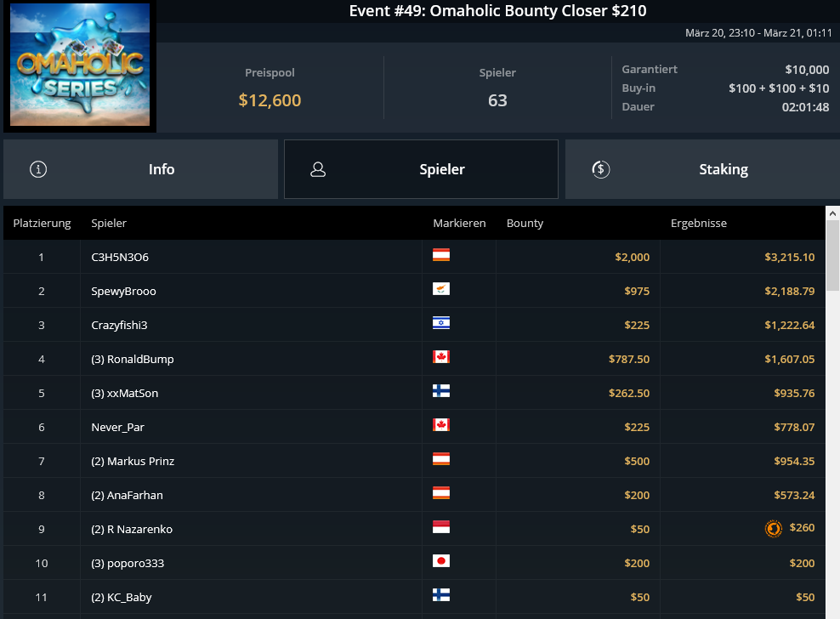Click the $954.35 result
840x619 pixels.
click(x=794, y=462)
